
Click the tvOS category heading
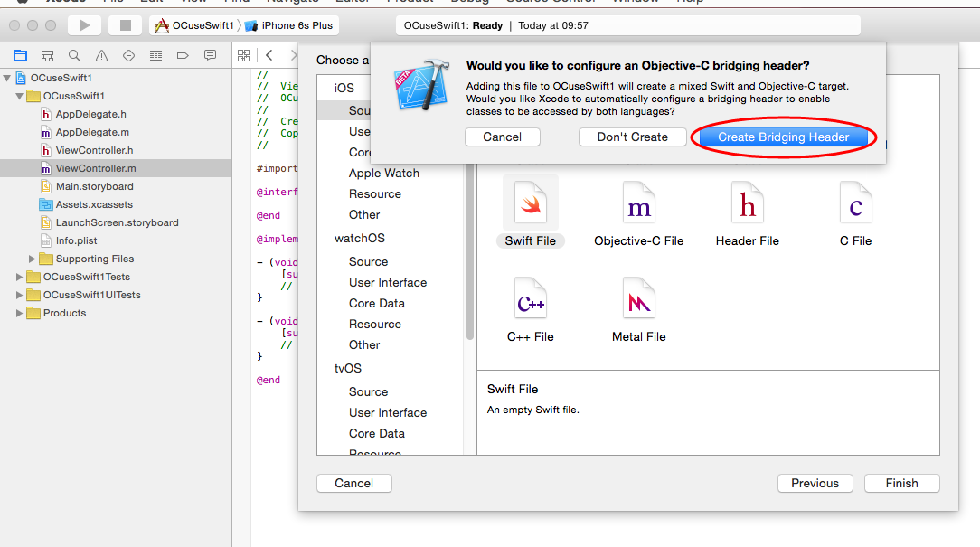point(347,368)
